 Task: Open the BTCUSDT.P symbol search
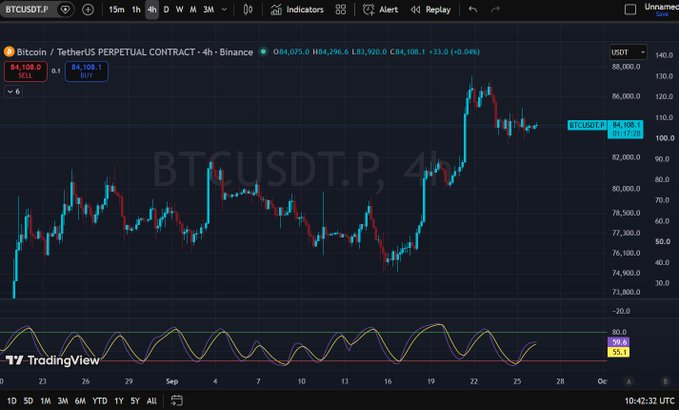click(x=27, y=9)
